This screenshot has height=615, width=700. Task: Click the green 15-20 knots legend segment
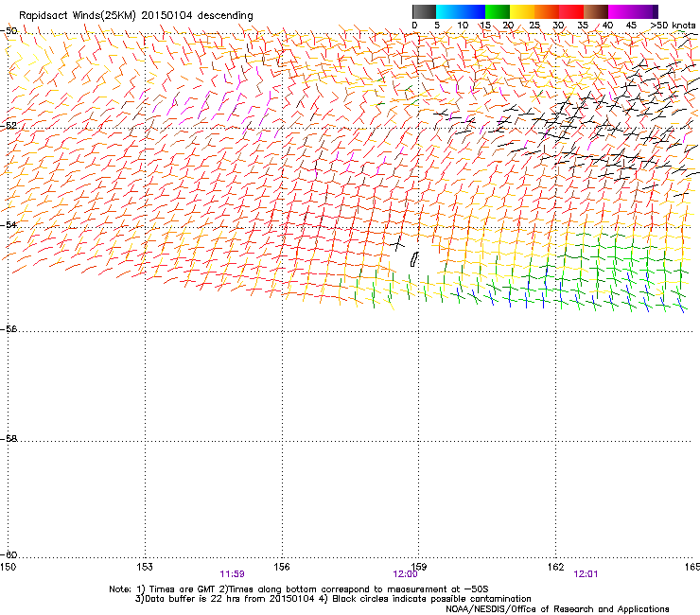[498, 11]
